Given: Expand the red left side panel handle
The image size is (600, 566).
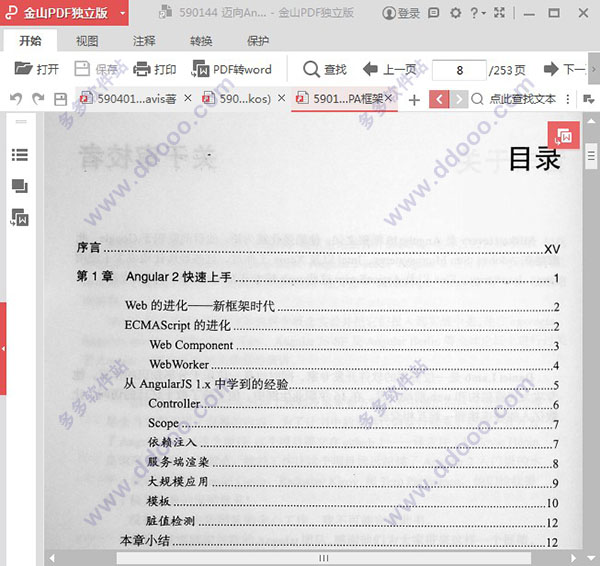Looking at the screenshot, I should pos(3,349).
